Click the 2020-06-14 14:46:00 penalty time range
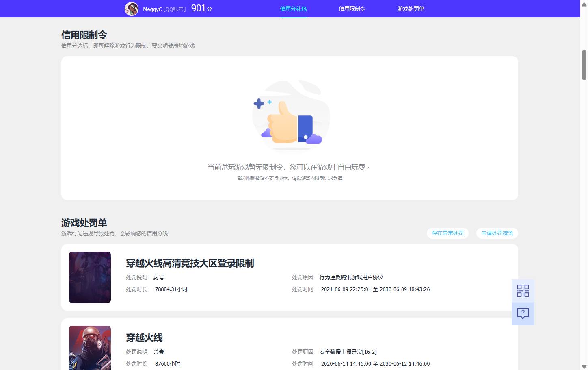 [375, 364]
